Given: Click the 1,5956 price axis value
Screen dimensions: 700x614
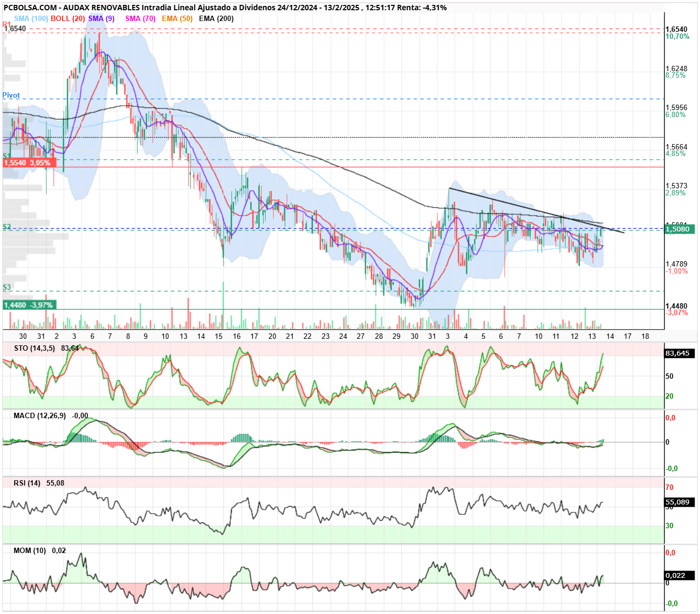Looking at the screenshot, I should [x=676, y=108].
